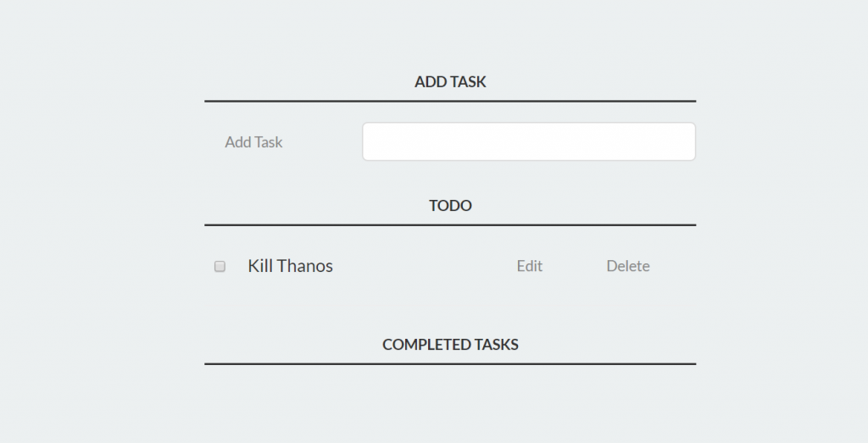Mark Kill Thanos as completed
The width and height of the screenshot is (868, 443).
(x=220, y=266)
